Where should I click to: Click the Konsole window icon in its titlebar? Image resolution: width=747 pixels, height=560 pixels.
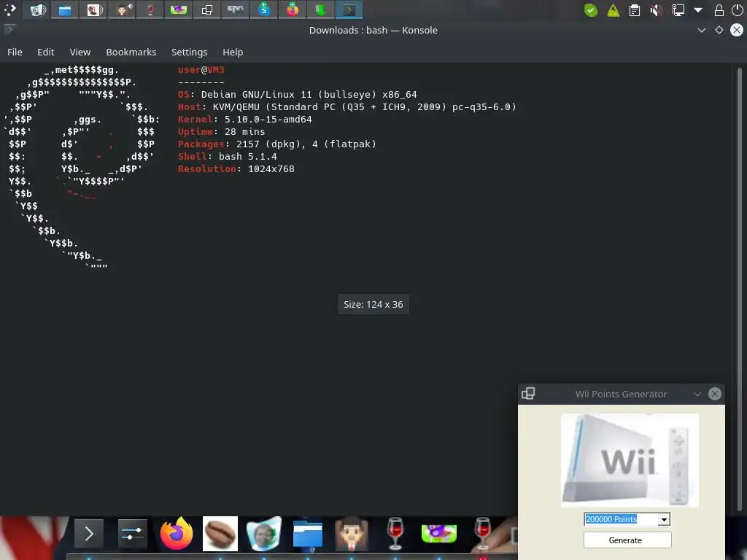(9, 29)
